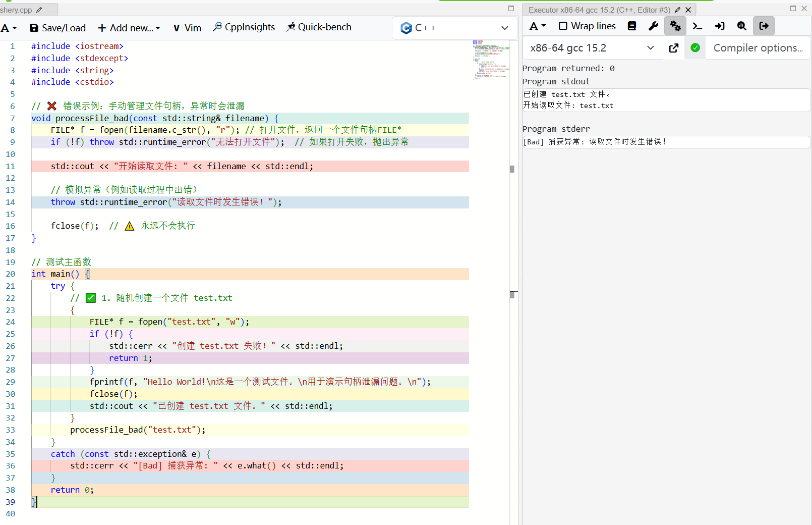Image resolution: width=812 pixels, height=525 pixels.
Task: Toggle Vim mode in the editor
Action: pyautogui.click(x=187, y=28)
